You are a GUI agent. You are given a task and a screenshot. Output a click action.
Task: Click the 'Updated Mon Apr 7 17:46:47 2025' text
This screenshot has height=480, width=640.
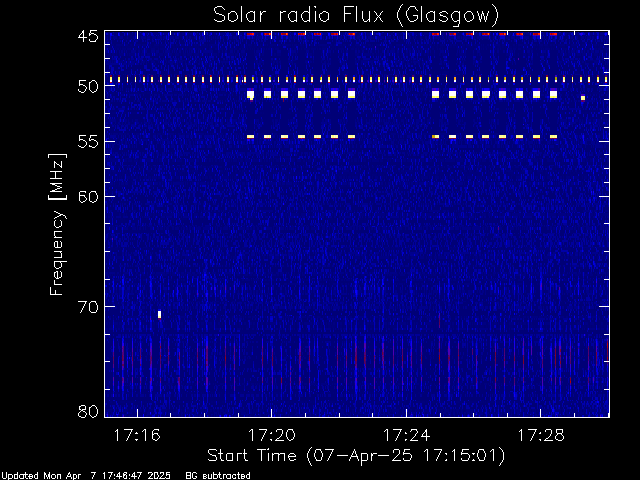click(86, 476)
